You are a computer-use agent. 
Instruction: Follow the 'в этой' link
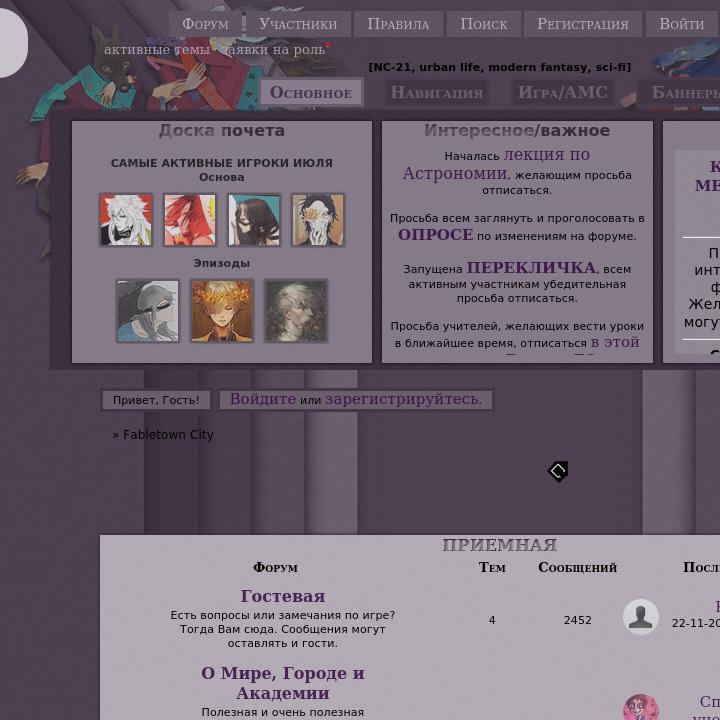point(615,342)
